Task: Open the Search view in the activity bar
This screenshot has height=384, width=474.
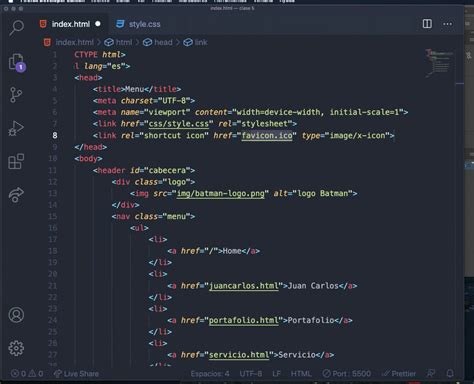Action: click(16, 27)
